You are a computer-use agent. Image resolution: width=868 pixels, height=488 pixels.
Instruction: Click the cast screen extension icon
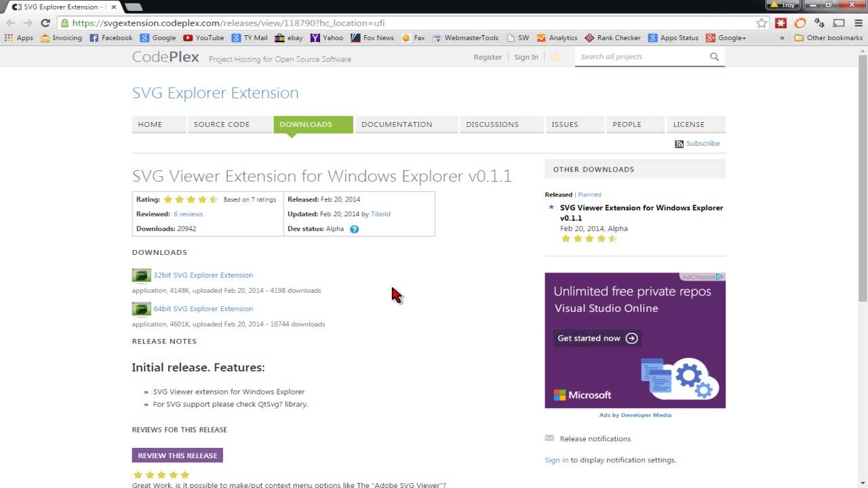click(x=838, y=22)
